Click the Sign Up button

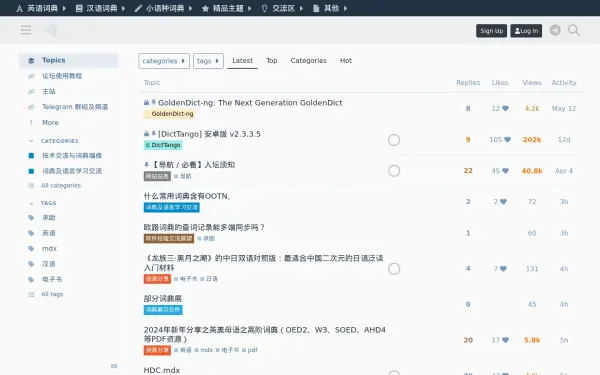[491, 31]
